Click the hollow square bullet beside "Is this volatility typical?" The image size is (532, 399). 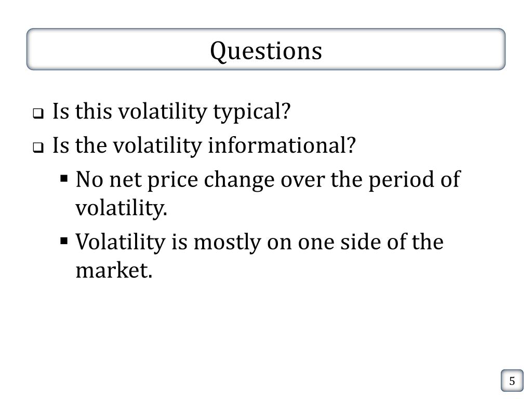coord(38,114)
